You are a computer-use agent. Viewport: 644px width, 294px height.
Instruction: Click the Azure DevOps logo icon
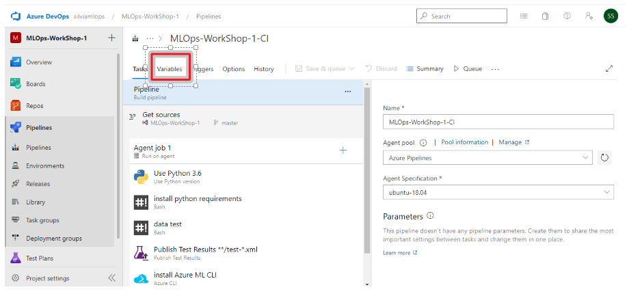click(x=16, y=16)
